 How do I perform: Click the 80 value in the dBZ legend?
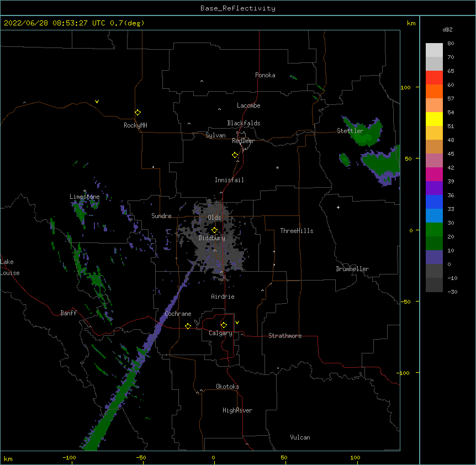[451, 44]
